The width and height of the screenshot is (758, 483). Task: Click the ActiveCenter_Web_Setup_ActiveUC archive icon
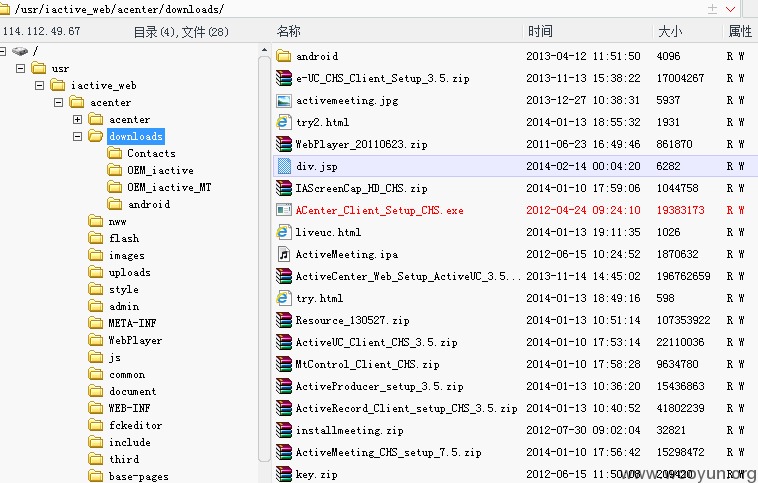284,276
